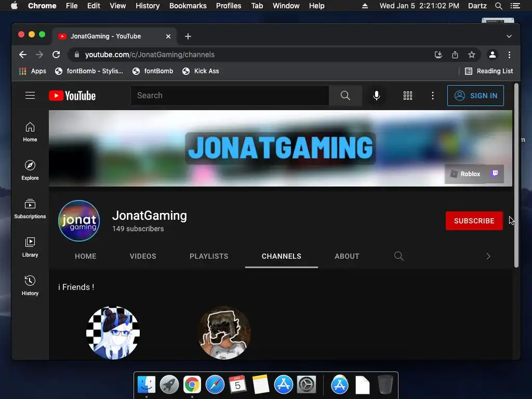Open the Roblox link on banner

[x=465, y=174]
